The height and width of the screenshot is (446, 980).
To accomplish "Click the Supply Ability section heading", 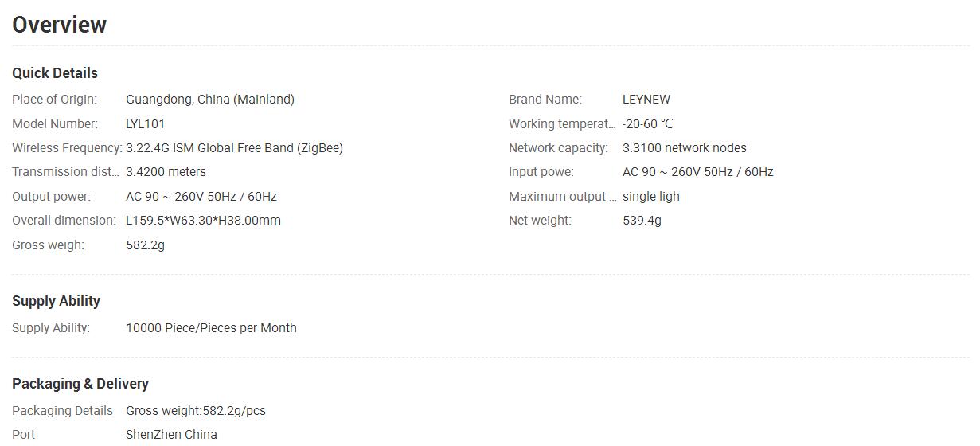I will click(x=56, y=301).
